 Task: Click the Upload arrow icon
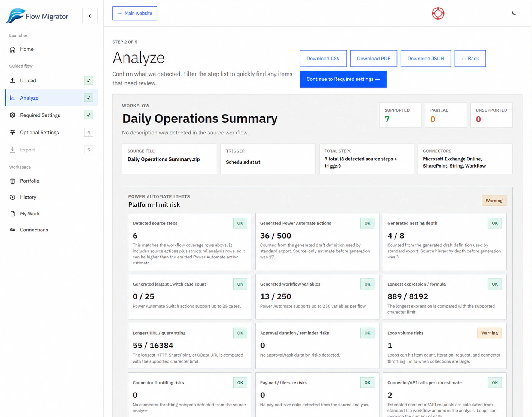tap(12, 80)
